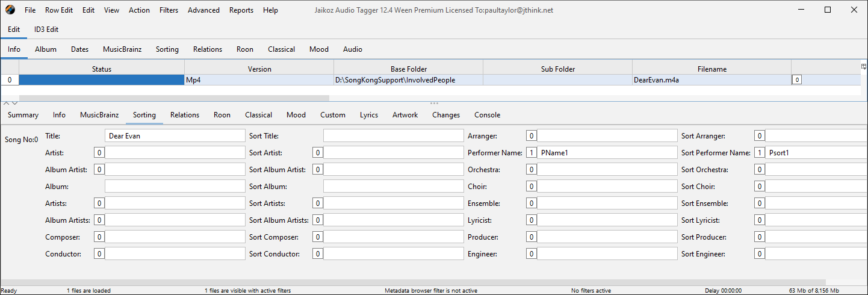Click the Artist multi-value count box
868x295 pixels.
(99, 153)
